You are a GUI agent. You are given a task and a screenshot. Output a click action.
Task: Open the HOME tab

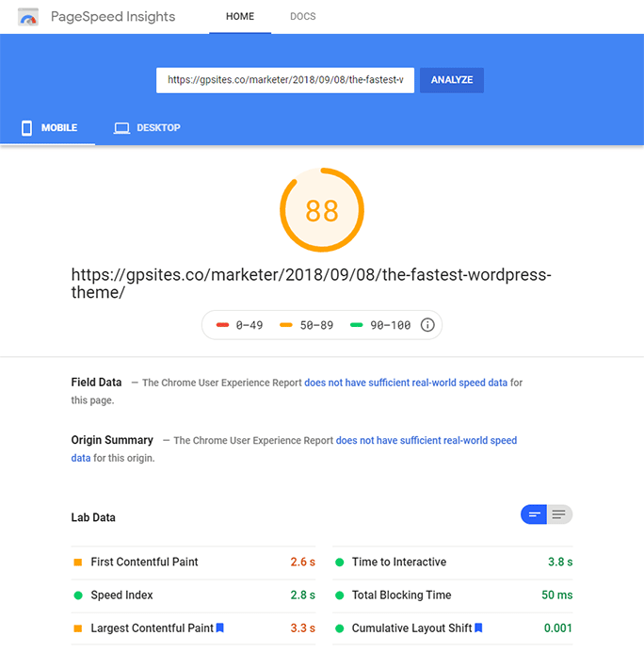[240, 17]
